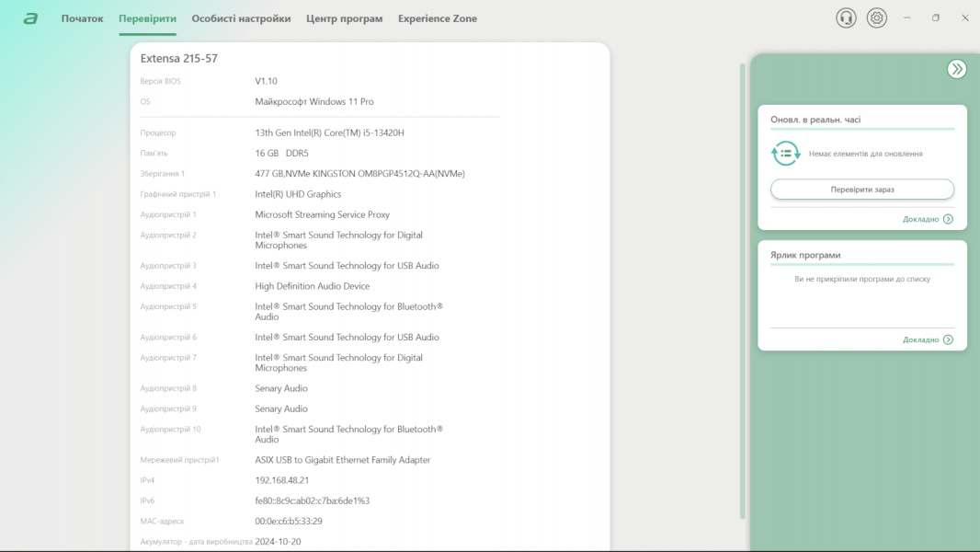Viewport: 980px width, 552px height.
Task: Click the Оновл. в реальн. часі card title
Action: coord(815,120)
